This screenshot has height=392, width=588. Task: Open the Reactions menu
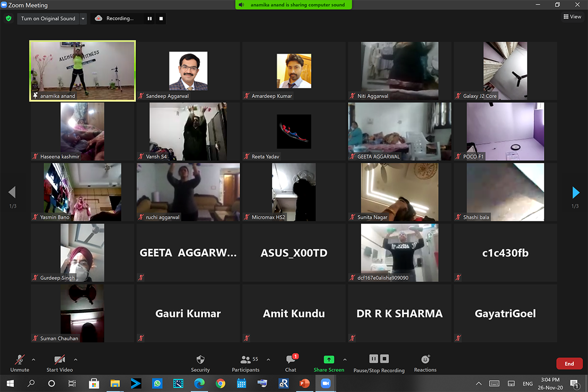tap(425, 360)
